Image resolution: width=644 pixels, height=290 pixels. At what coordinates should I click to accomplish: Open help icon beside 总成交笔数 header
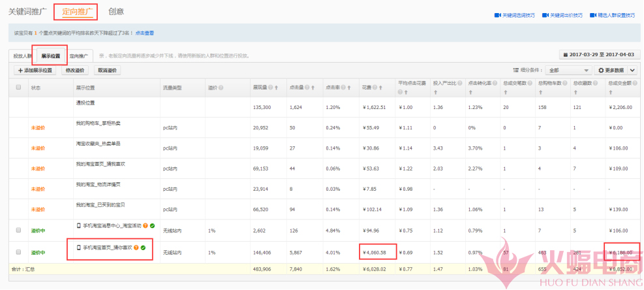(530, 84)
